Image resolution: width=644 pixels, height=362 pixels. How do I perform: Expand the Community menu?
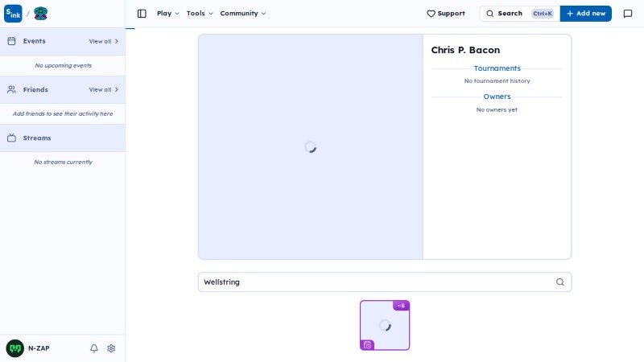(x=243, y=14)
